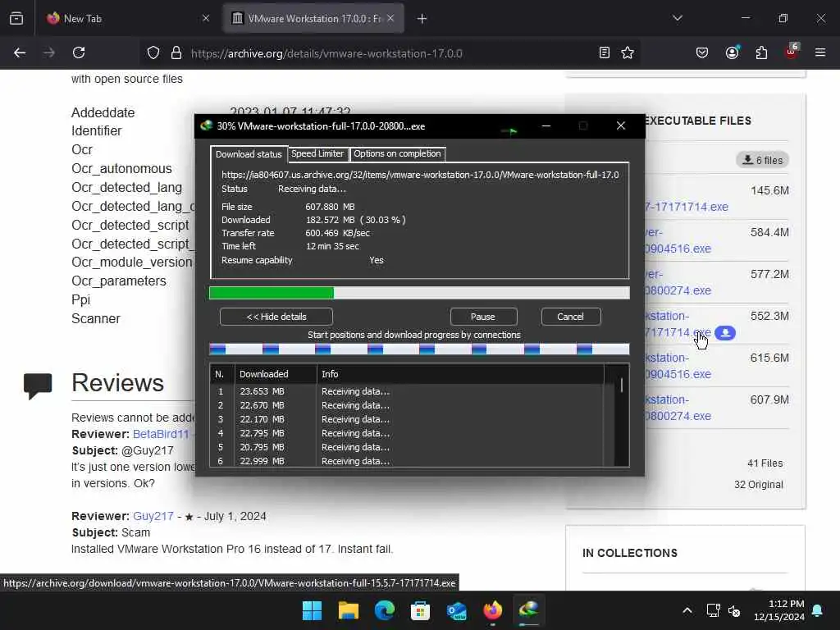Cancel the VMware download
840x630 pixels.
click(571, 317)
